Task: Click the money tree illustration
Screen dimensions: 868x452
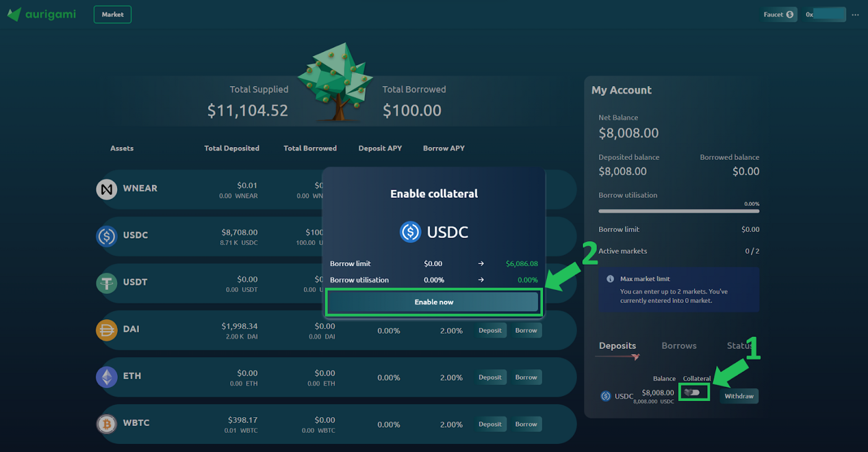Action: coord(335,82)
